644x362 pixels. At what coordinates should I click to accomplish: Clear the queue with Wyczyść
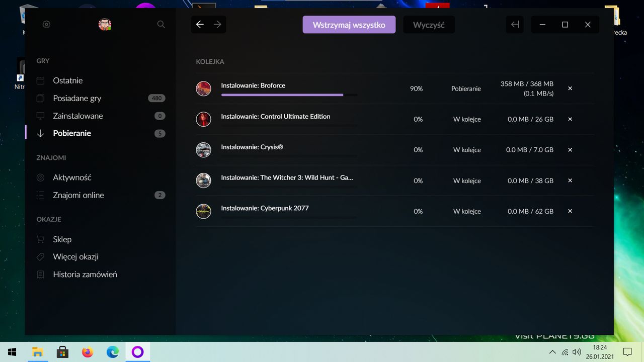tap(429, 25)
